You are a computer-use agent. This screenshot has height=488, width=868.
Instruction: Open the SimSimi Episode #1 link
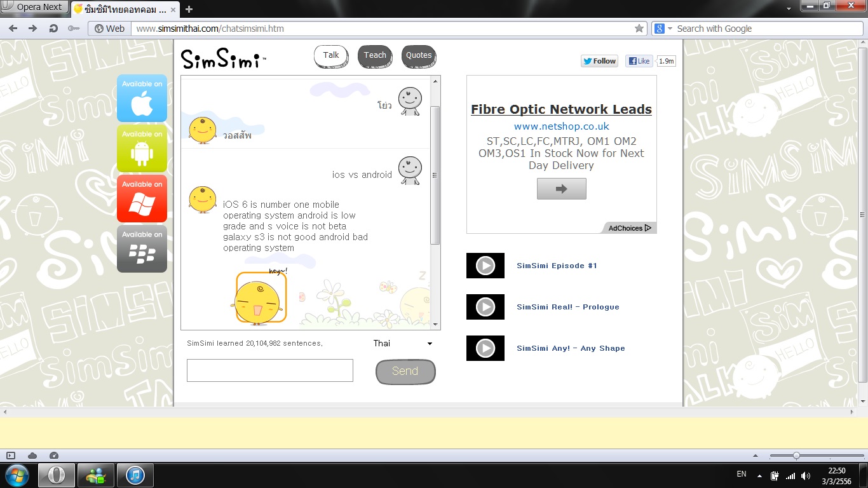tap(557, 266)
